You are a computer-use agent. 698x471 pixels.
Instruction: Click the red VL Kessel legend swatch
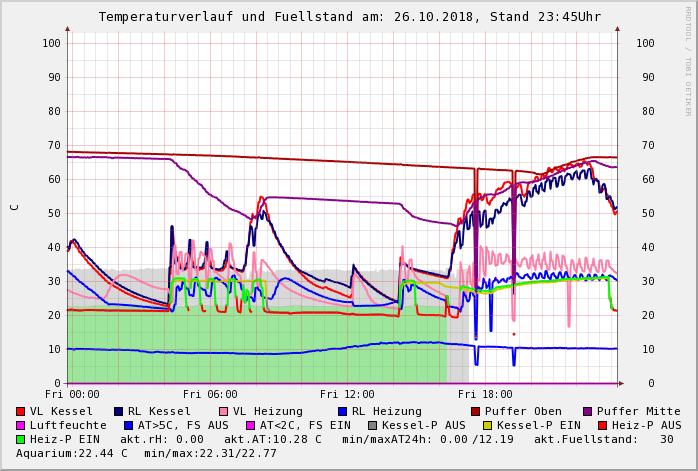(x=21, y=411)
